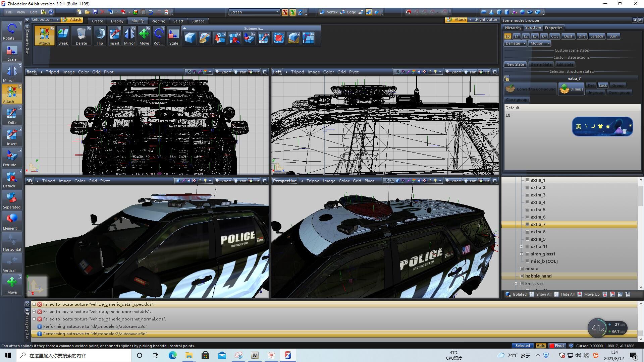644x362 pixels.
Task: Select the COL level button
Action: [554, 36]
